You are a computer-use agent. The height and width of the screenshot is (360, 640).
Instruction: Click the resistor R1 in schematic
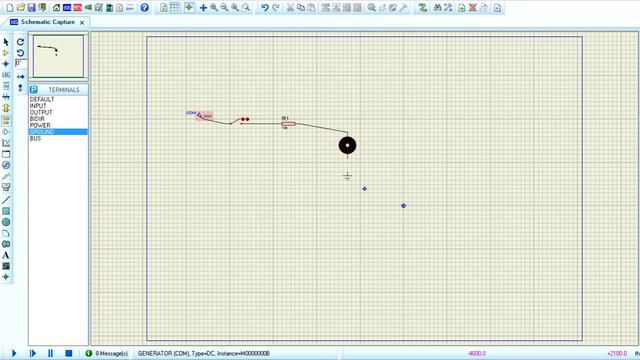pyautogui.click(x=289, y=123)
